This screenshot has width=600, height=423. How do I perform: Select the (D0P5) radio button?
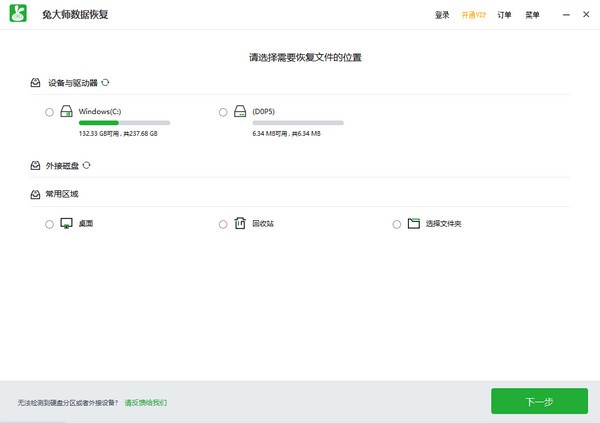(x=223, y=112)
